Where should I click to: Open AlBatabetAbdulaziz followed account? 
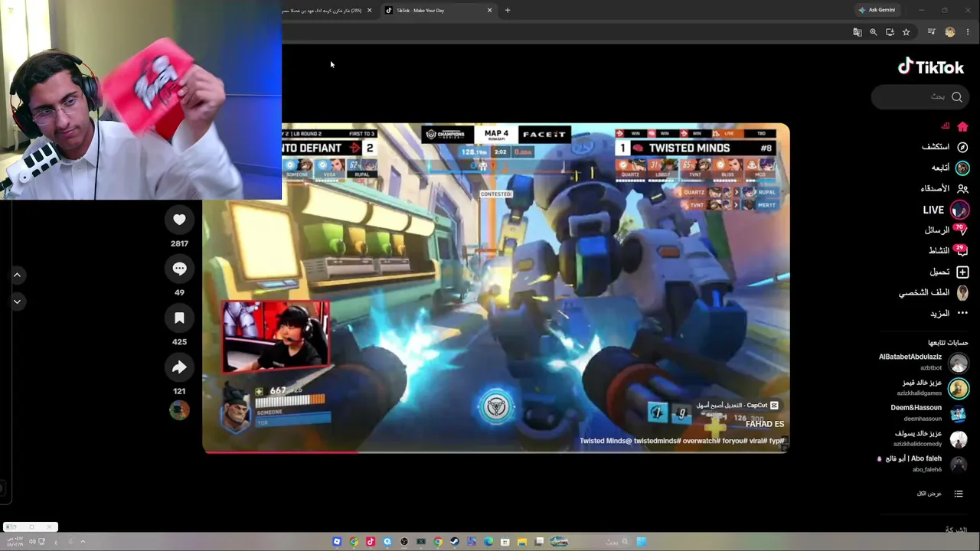[x=923, y=362]
